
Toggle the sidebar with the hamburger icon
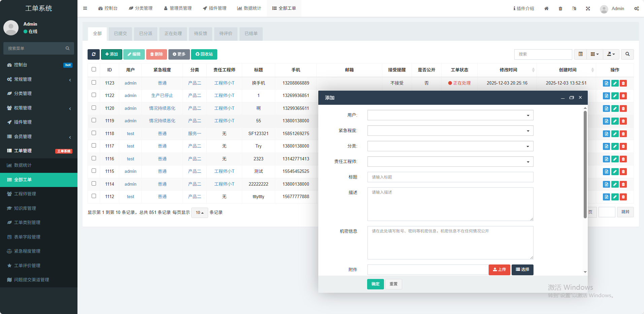coord(85,8)
